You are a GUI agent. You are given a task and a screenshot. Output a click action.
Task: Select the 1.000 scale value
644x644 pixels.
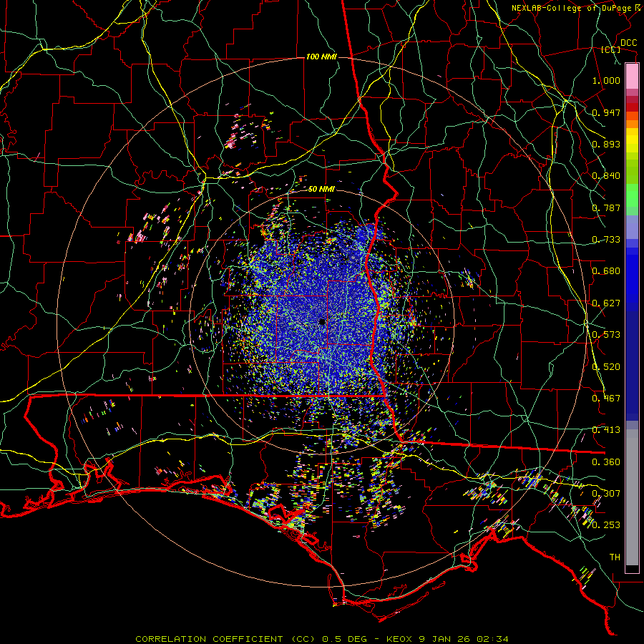point(606,80)
